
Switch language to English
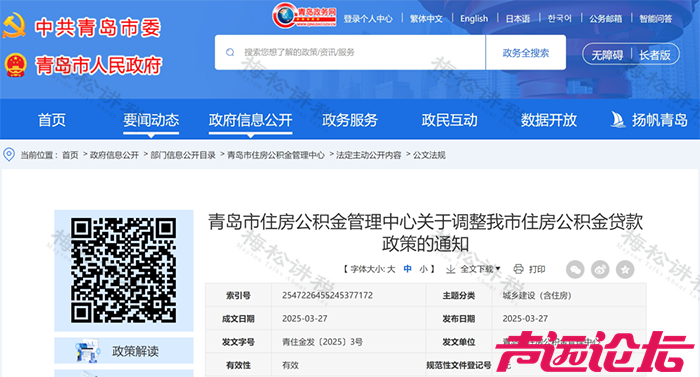(474, 18)
